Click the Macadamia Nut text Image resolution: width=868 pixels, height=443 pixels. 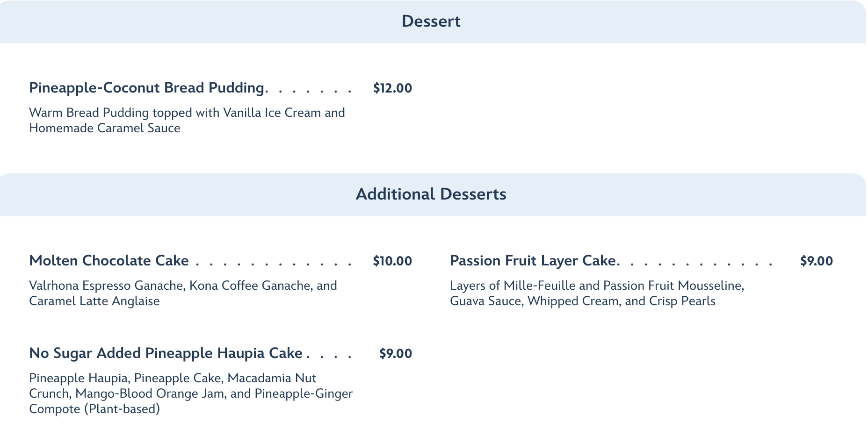[272, 378]
